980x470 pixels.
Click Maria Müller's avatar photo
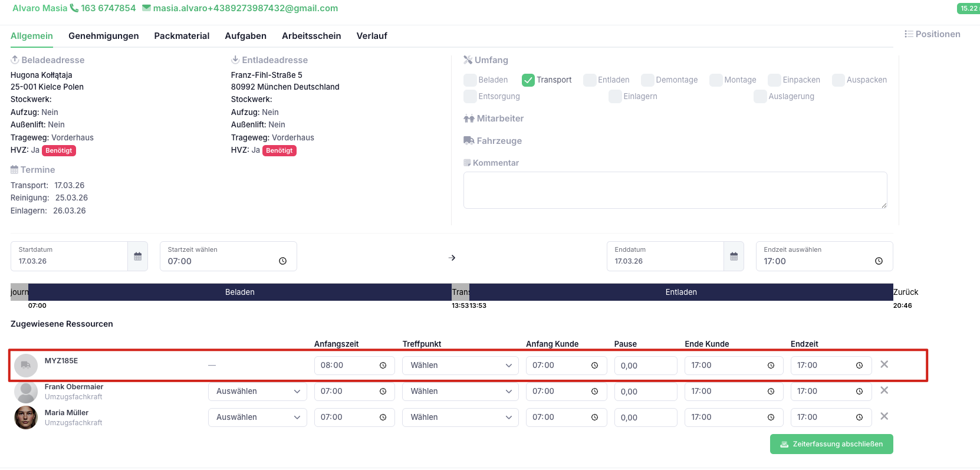(x=26, y=418)
